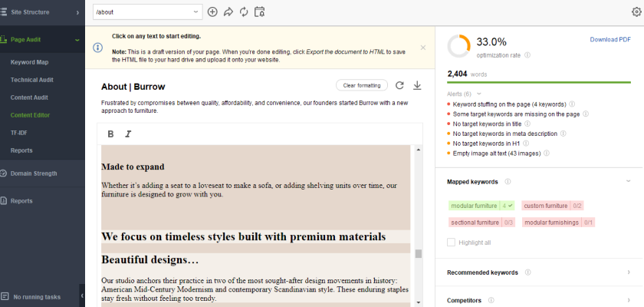Open Technical Audit in the sidebar
The height and width of the screenshot is (307, 644).
32,80
